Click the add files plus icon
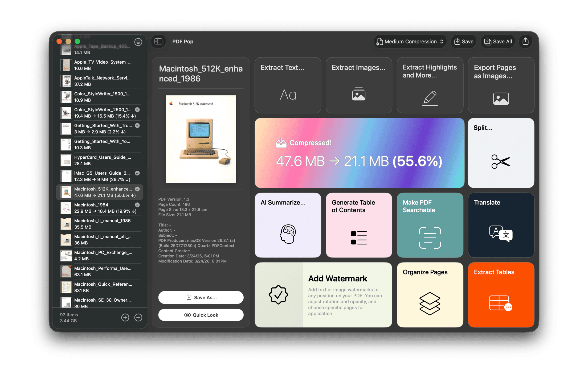The image size is (588, 377). click(125, 317)
